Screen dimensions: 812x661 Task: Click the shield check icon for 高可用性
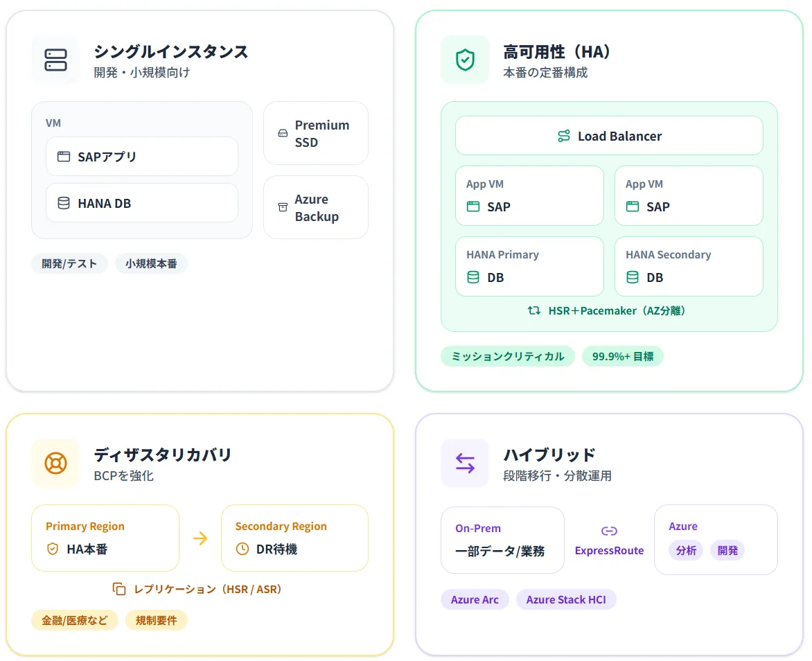[x=465, y=60]
